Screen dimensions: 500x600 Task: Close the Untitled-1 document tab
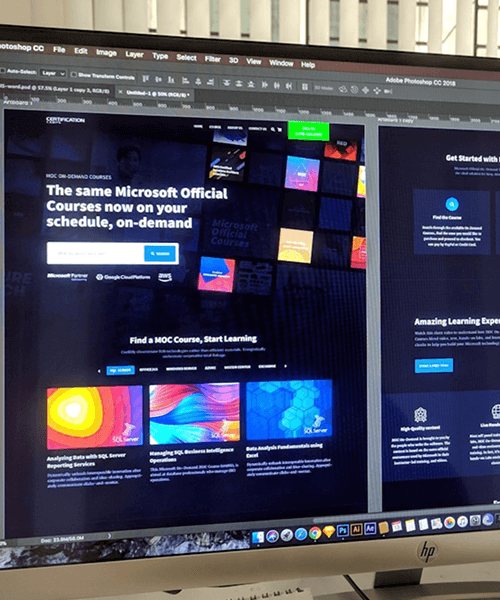121,92
